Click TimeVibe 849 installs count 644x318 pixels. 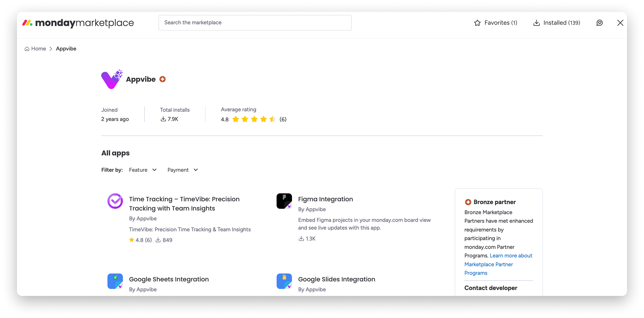164,240
